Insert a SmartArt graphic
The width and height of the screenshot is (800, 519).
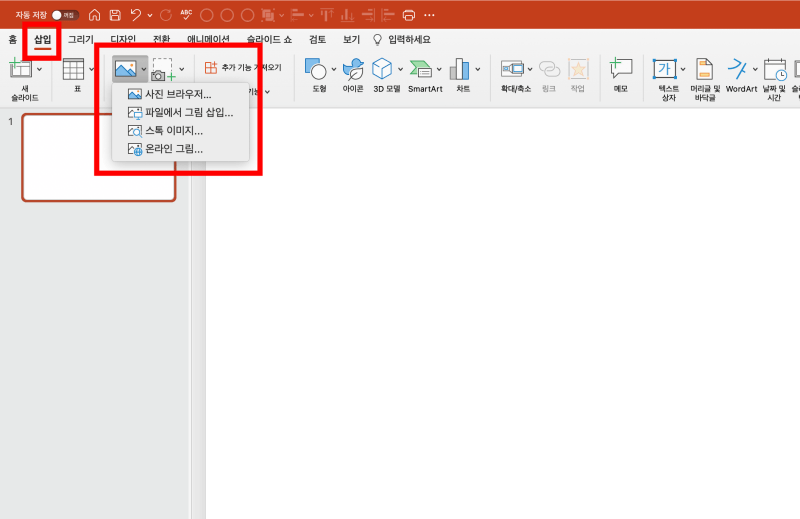tap(421, 69)
